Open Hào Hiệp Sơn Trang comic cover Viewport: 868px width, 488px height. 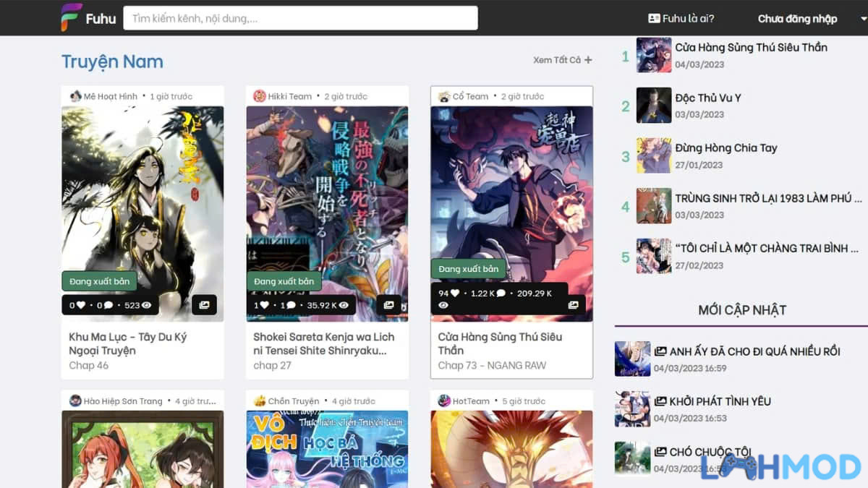click(x=142, y=449)
